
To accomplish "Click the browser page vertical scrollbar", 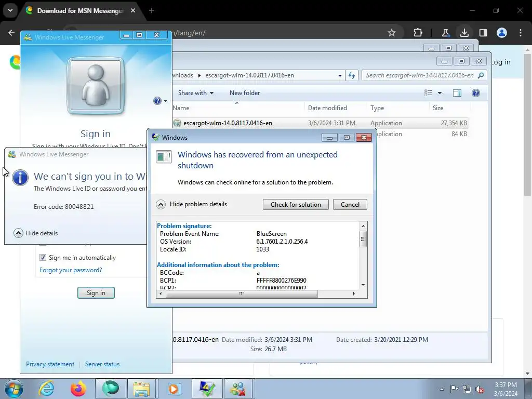I will pyautogui.click(x=528, y=124).
